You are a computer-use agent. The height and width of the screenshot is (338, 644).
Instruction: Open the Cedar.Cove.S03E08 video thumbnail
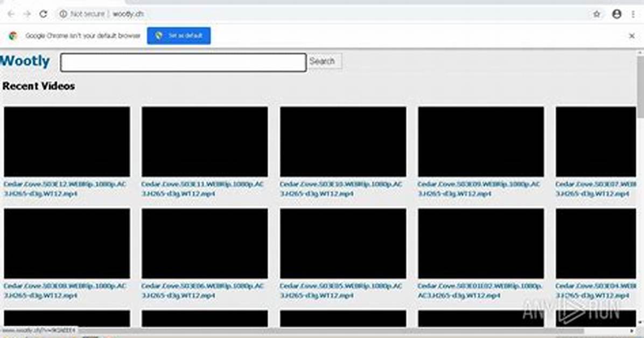[x=67, y=243]
